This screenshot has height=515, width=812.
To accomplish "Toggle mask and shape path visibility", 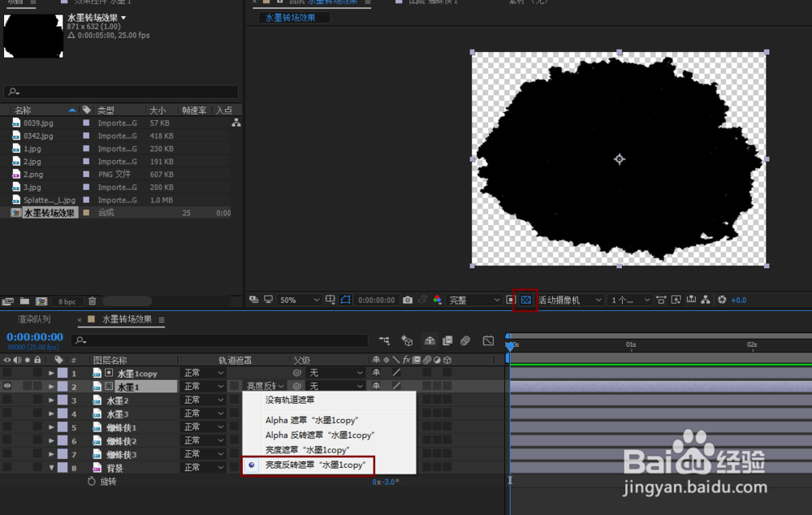I will (345, 300).
